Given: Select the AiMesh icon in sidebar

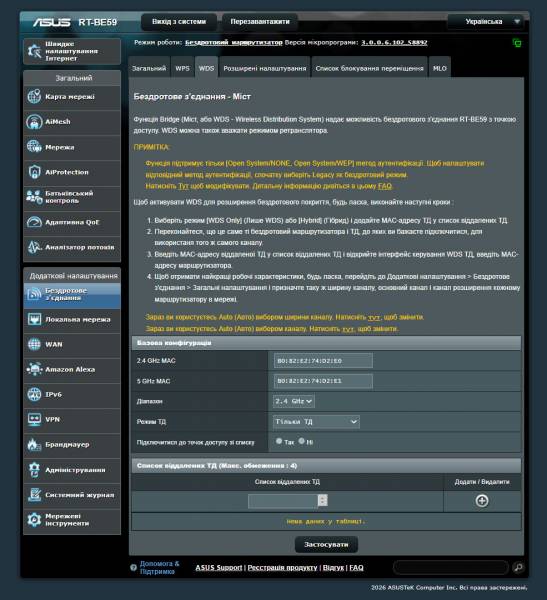Looking at the screenshot, I should point(34,122).
